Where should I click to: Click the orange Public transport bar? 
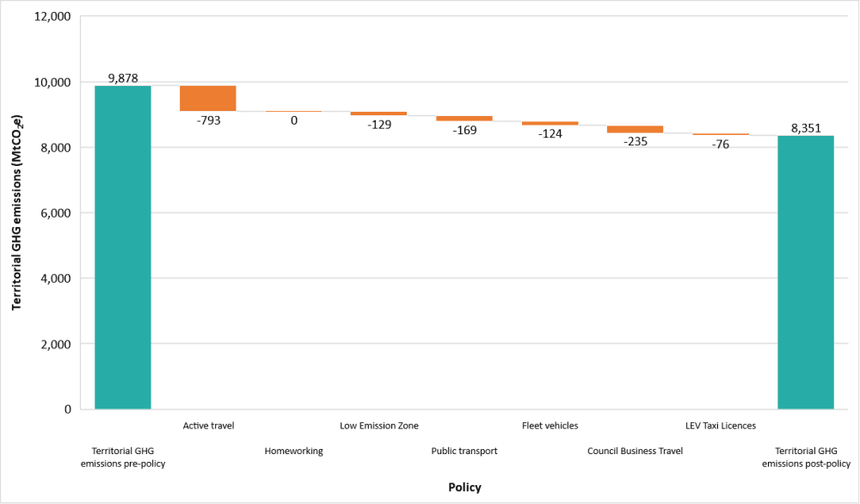tap(464, 118)
